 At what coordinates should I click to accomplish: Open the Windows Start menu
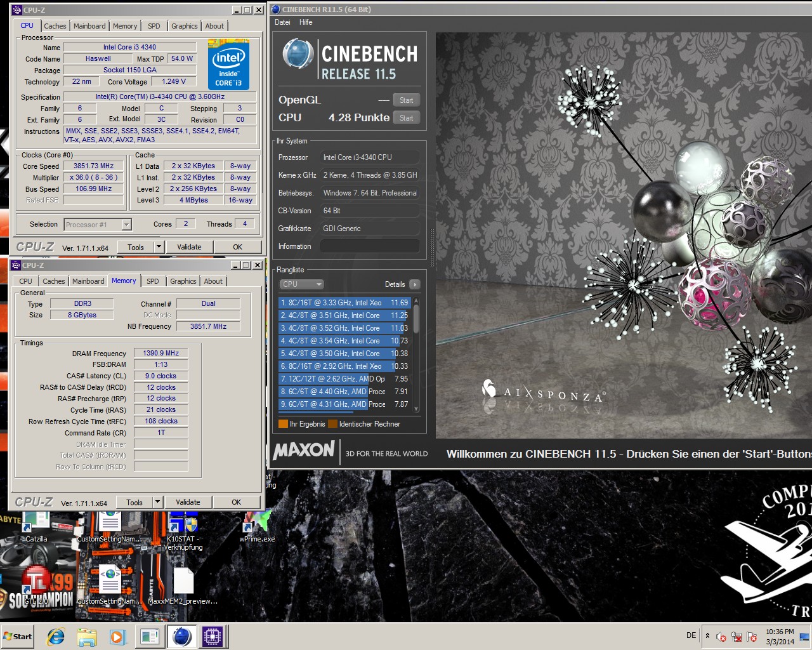click(18, 636)
